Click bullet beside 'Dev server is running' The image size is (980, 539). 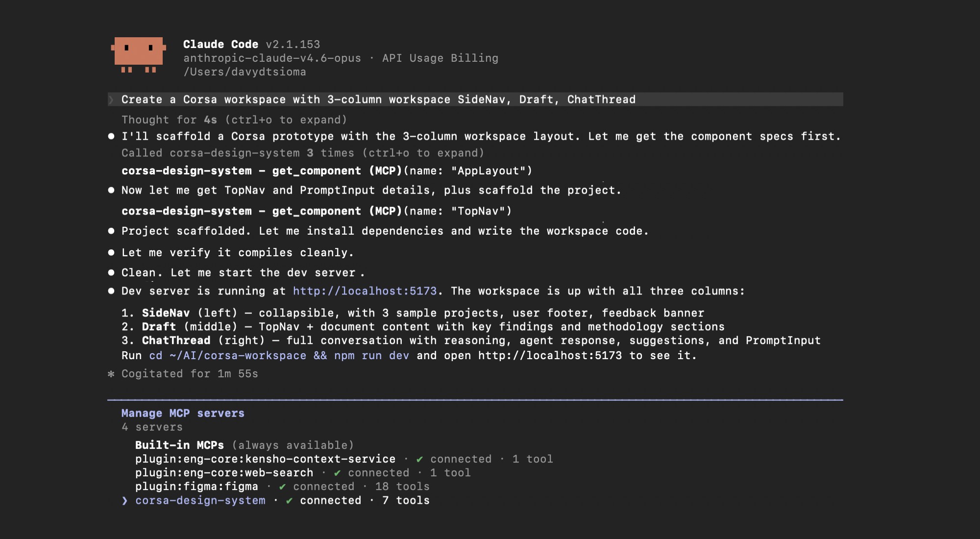point(111,291)
